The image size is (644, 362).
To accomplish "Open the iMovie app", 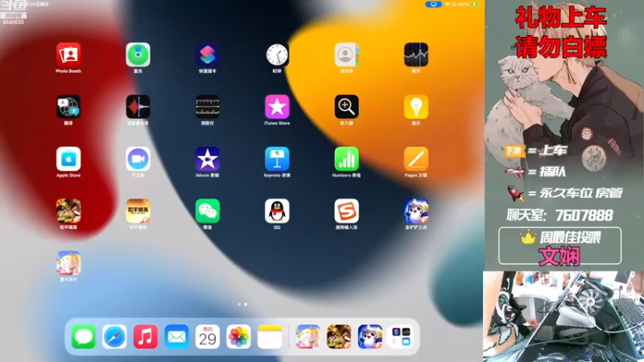I will 208,158.
